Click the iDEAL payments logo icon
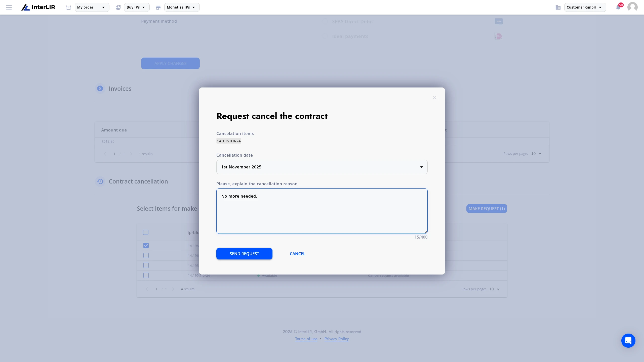This screenshot has height=362, width=644. coord(499,36)
